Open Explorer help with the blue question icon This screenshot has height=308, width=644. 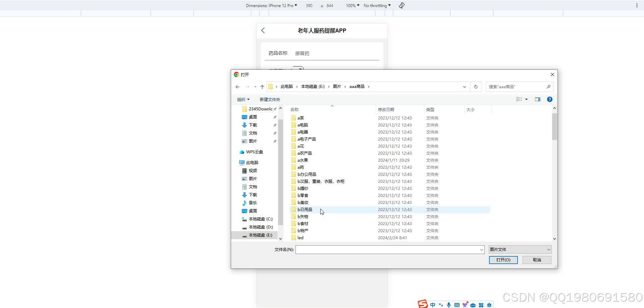(549, 99)
